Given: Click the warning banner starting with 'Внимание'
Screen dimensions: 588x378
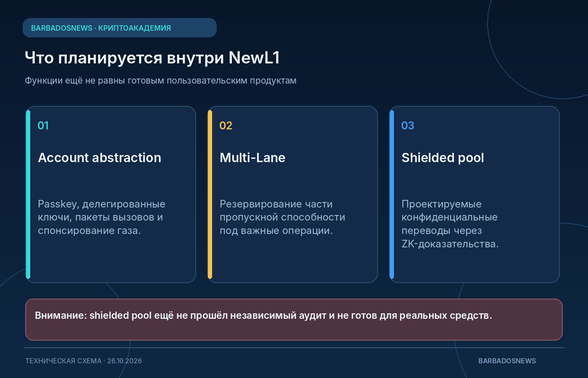Looking at the screenshot, I should (x=294, y=320).
